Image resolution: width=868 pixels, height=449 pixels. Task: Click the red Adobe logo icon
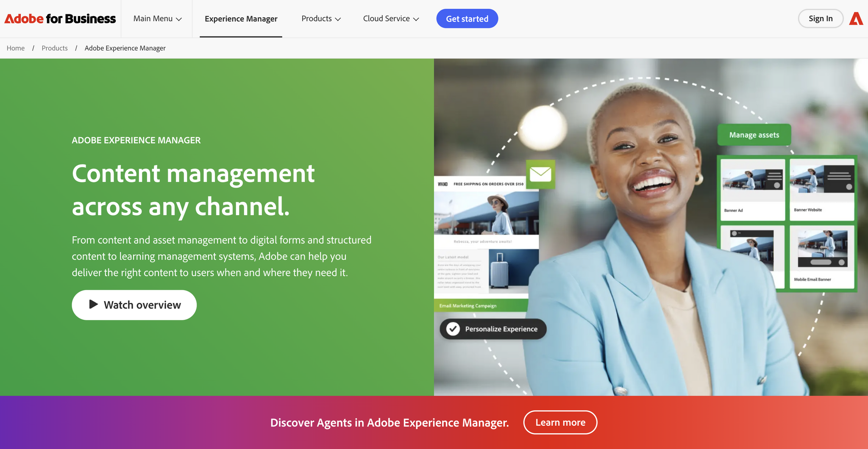856,19
